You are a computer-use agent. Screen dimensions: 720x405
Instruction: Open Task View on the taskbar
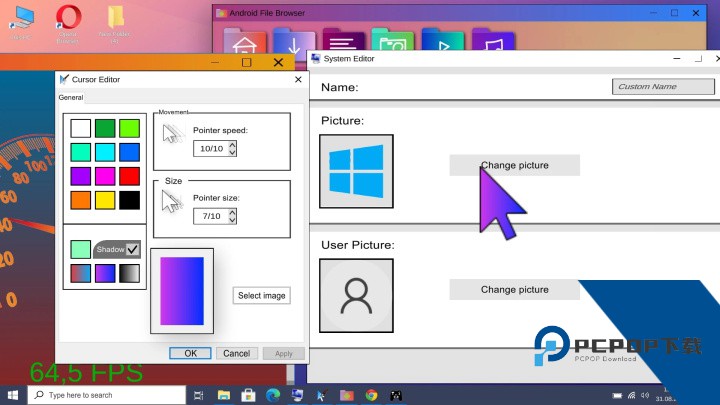click(x=198, y=395)
